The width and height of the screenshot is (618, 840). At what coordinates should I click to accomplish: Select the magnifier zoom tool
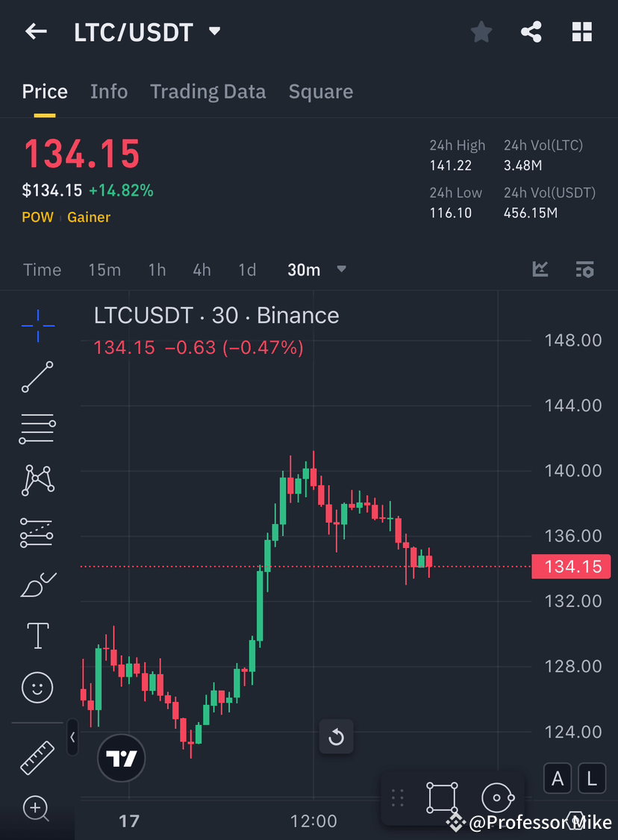click(x=37, y=809)
